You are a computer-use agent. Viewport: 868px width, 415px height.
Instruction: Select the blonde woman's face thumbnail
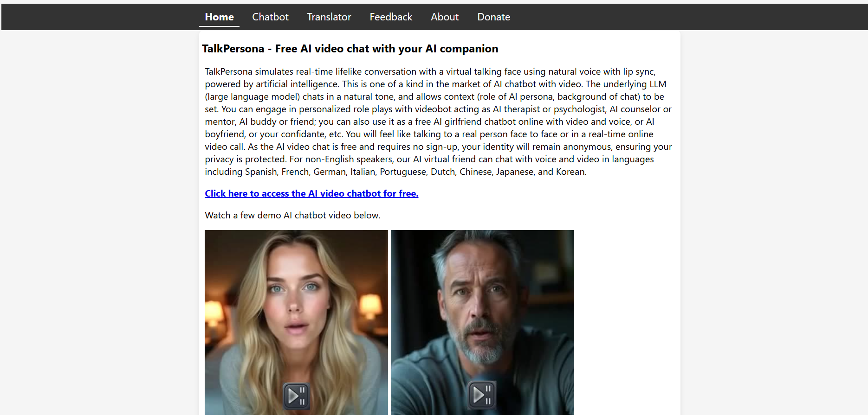tap(296, 322)
